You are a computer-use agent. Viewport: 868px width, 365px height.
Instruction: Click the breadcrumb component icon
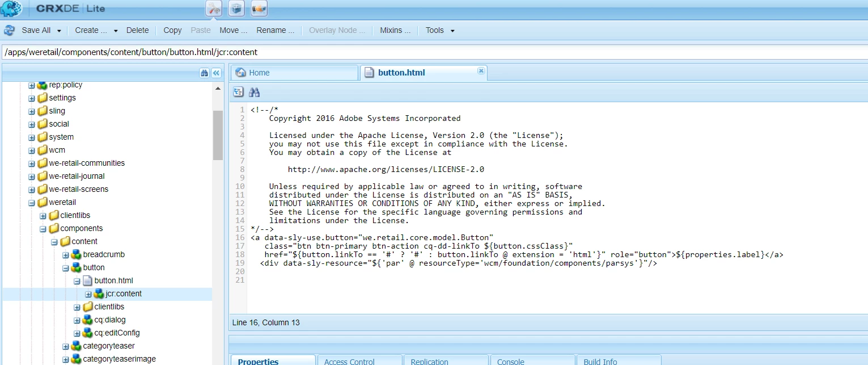click(77, 254)
